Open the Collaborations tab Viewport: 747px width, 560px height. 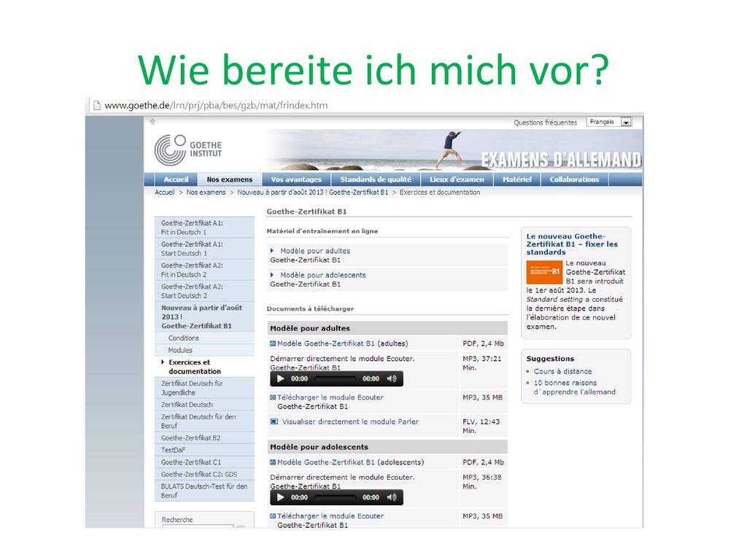575,179
